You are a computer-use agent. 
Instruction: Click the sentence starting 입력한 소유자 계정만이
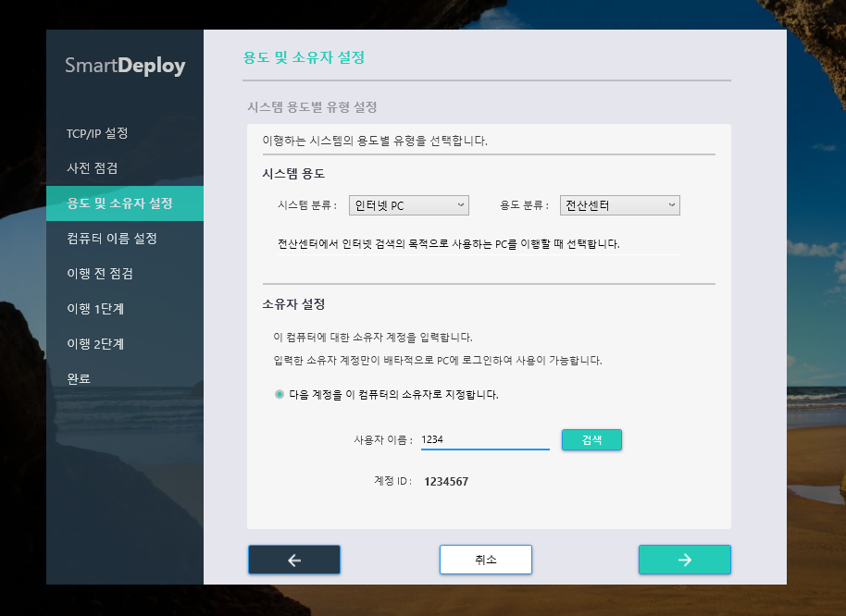[x=438, y=360]
